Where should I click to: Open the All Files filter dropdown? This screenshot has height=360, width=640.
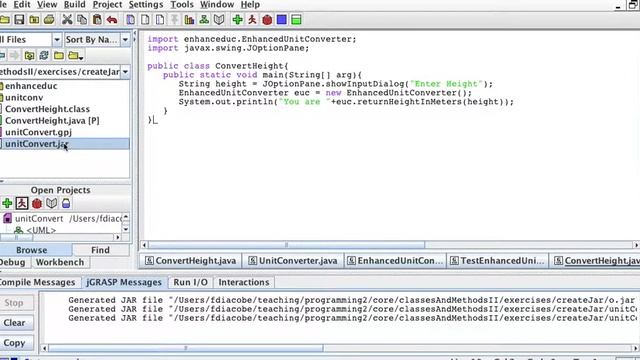tap(57, 40)
